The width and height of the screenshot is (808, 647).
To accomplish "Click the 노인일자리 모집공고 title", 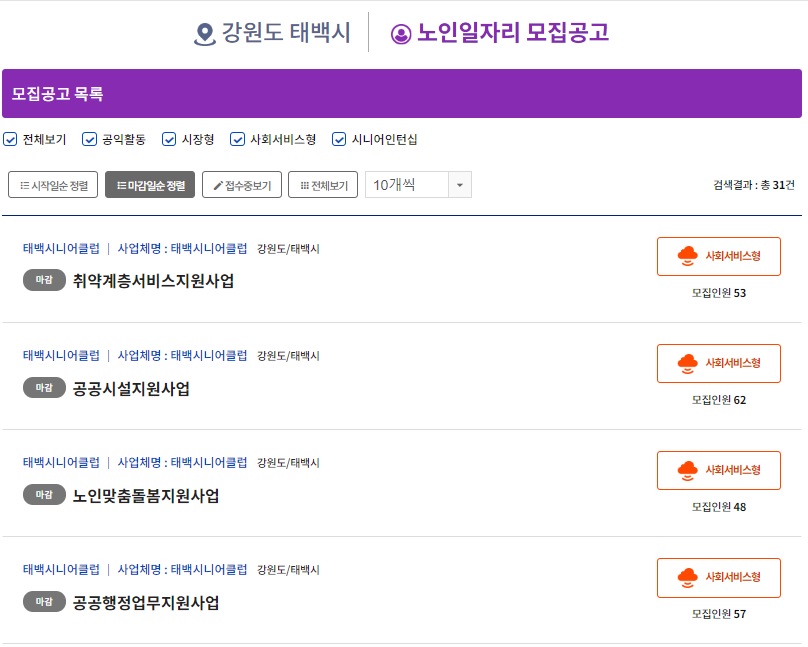I will pos(513,32).
